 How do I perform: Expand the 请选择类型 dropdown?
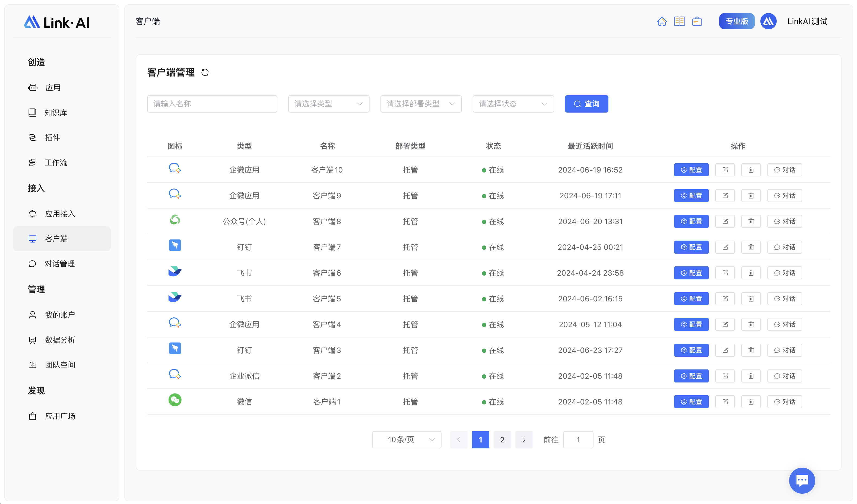pyautogui.click(x=328, y=104)
